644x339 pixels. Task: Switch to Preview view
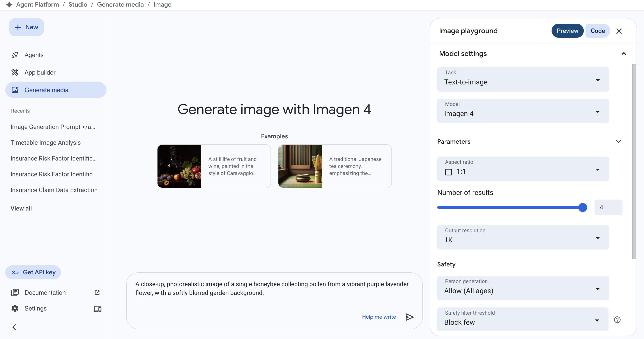(567, 31)
